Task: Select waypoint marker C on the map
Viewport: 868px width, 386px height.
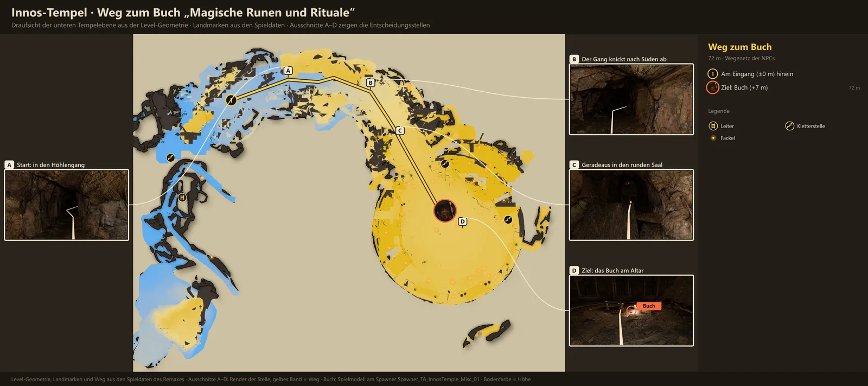Action: click(400, 130)
